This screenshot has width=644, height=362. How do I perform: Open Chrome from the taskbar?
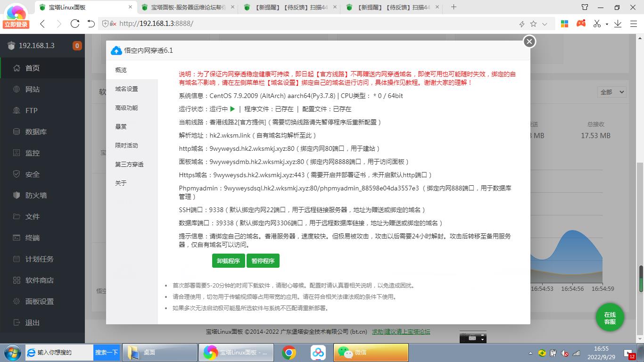pos(289,352)
